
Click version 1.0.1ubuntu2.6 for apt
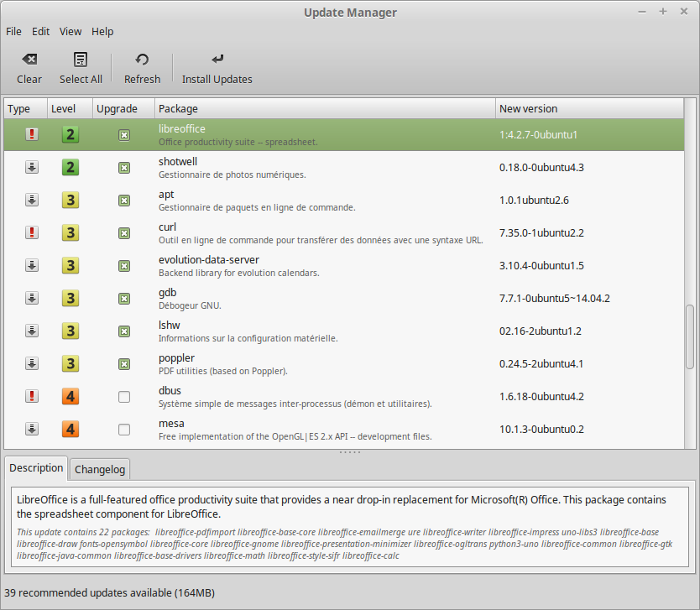point(534,201)
